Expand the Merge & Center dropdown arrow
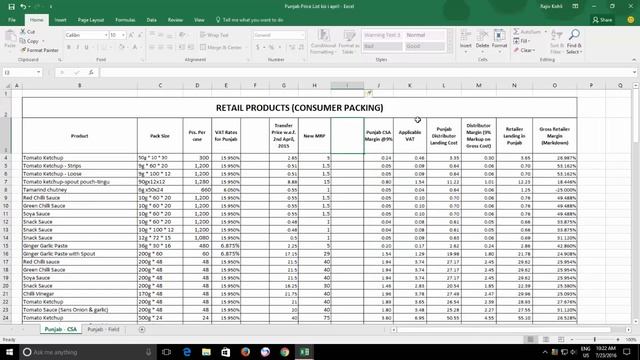This screenshot has width=640, height=360. coord(246,47)
